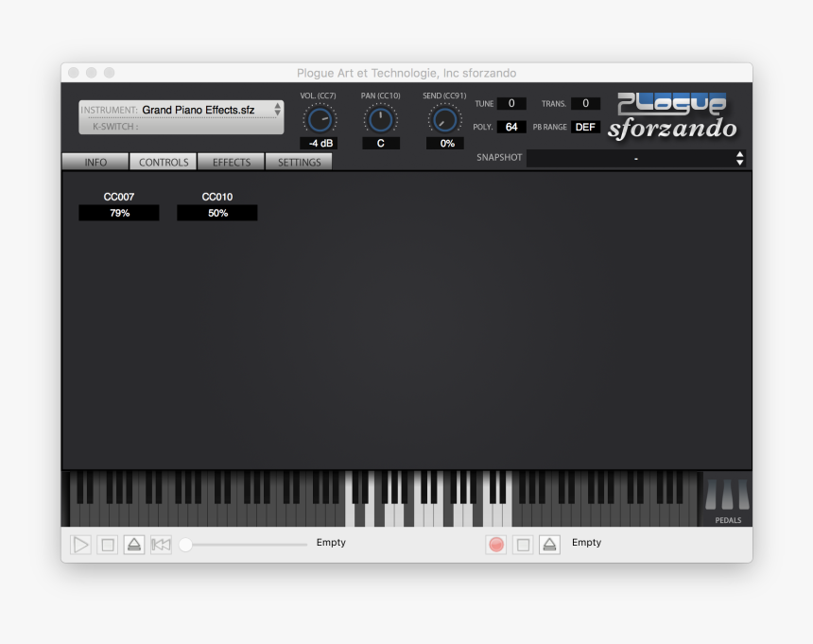The height and width of the screenshot is (644, 813).
Task: Click the pan value field showing C
Action: pyautogui.click(x=381, y=143)
